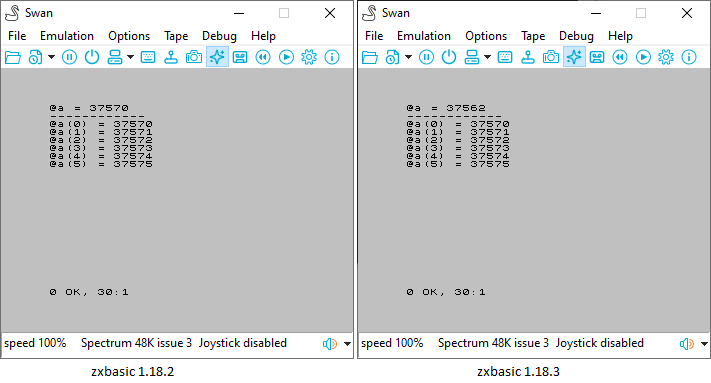Screen dimensions: 711x383
Task: Click info icon in left Swan window
Action: click(x=332, y=57)
